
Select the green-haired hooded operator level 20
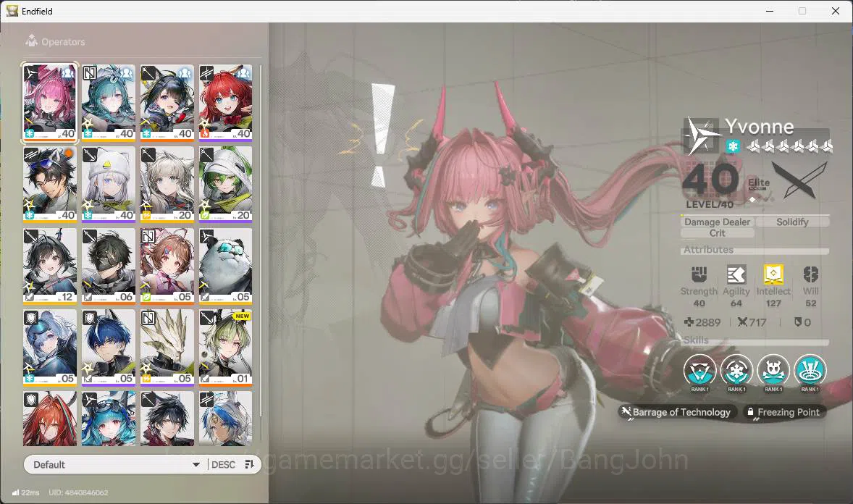coord(226,184)
